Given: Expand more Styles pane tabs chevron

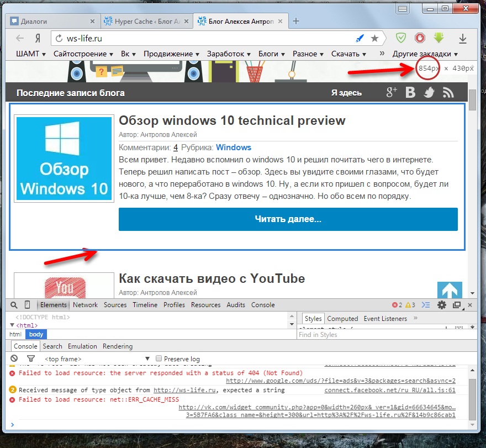Looking at the screenshot, I should 415,318.
